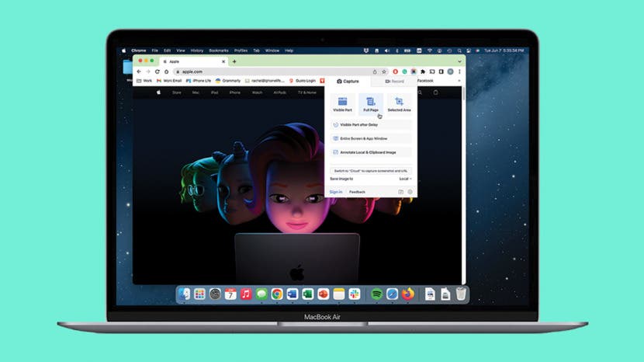Screen dimensions: 644x362
Task: Open the Work bookmarks folder
Action: point(144,81)
